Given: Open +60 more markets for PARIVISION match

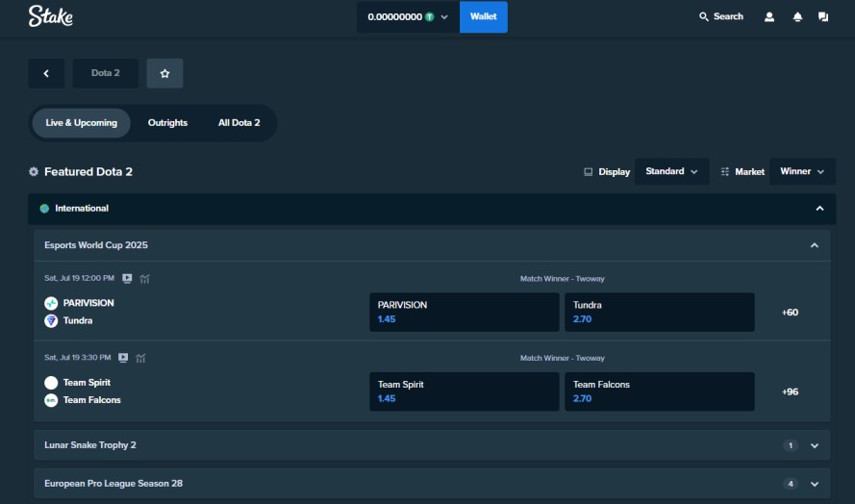Looking at the screenshot, I should (x=790, y=313).
